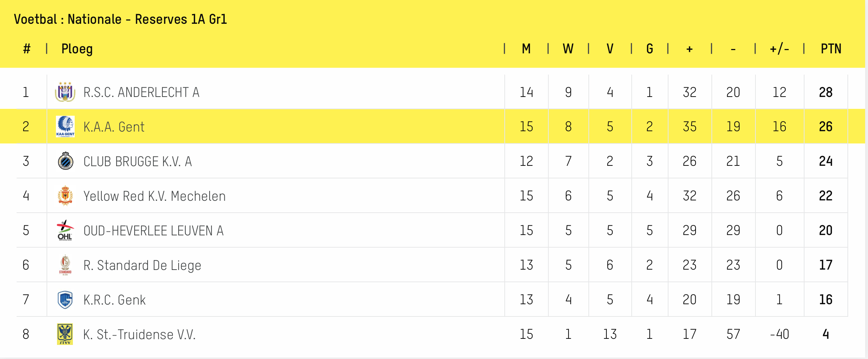Viewport: 868px width, 359px height.
Task: Click the Ploeg column header
Action: click(x=77, y=49)
